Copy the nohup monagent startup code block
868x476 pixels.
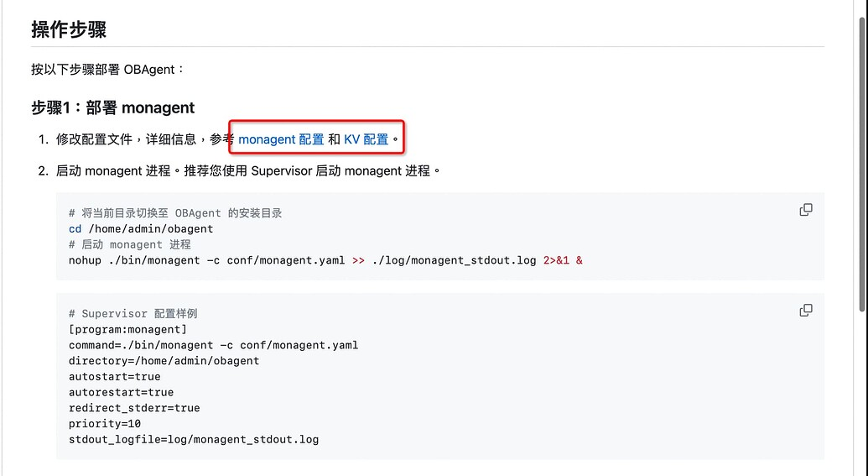tap(805, 210)
